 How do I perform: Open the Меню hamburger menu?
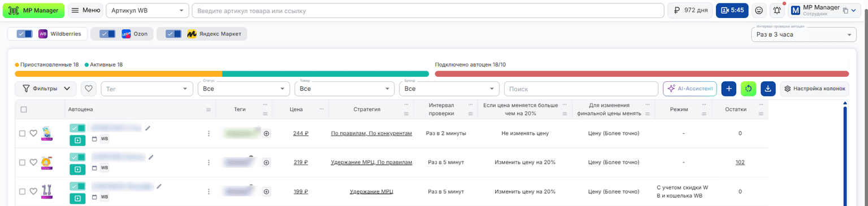pos(86,11)
